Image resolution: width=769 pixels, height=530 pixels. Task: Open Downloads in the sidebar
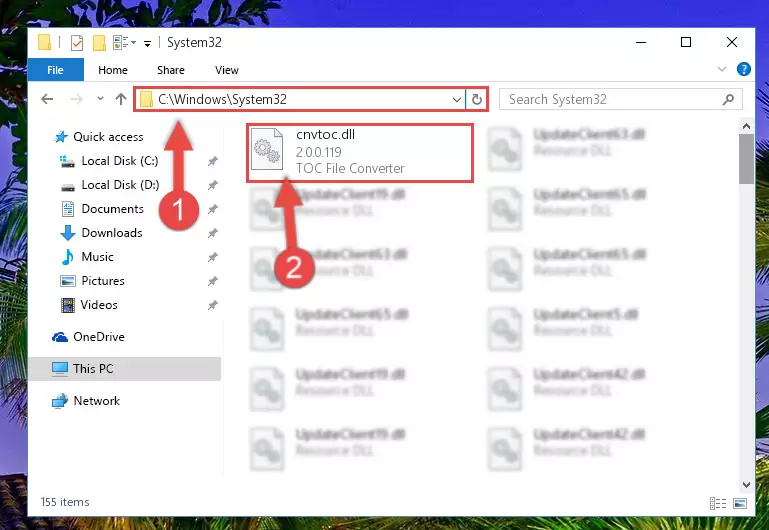click(x=112, y=233)
